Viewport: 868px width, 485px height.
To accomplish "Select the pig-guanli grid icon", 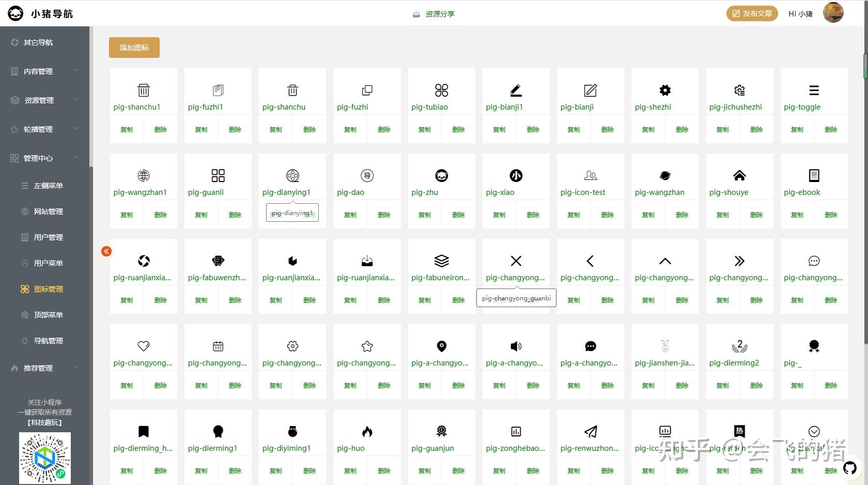I will coord(218,176).
